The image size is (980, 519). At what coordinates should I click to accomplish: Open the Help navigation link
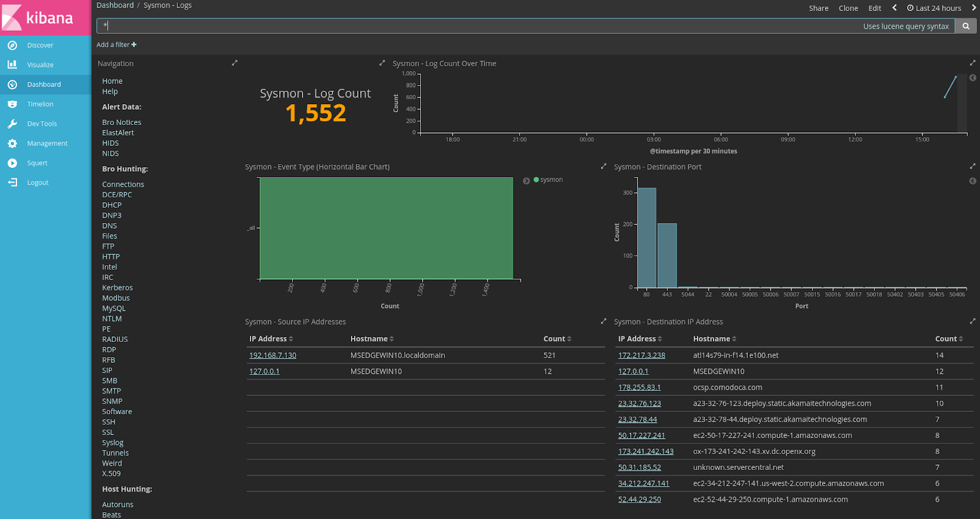click(x=110, y=91)
